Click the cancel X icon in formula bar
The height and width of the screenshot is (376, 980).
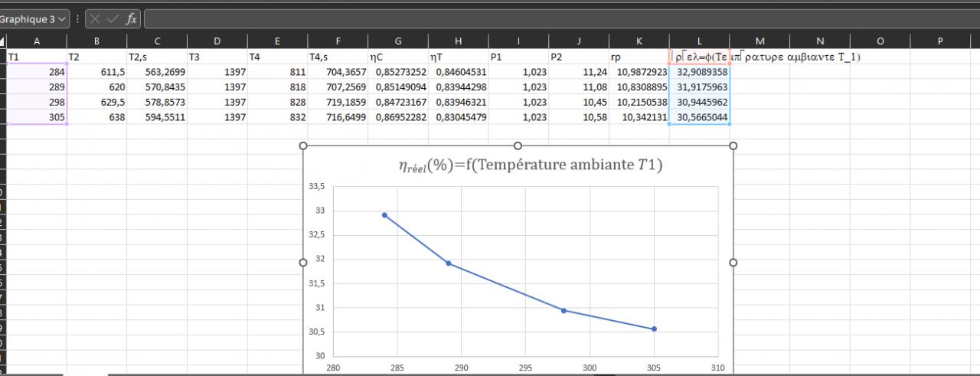(x=95, y=18)
